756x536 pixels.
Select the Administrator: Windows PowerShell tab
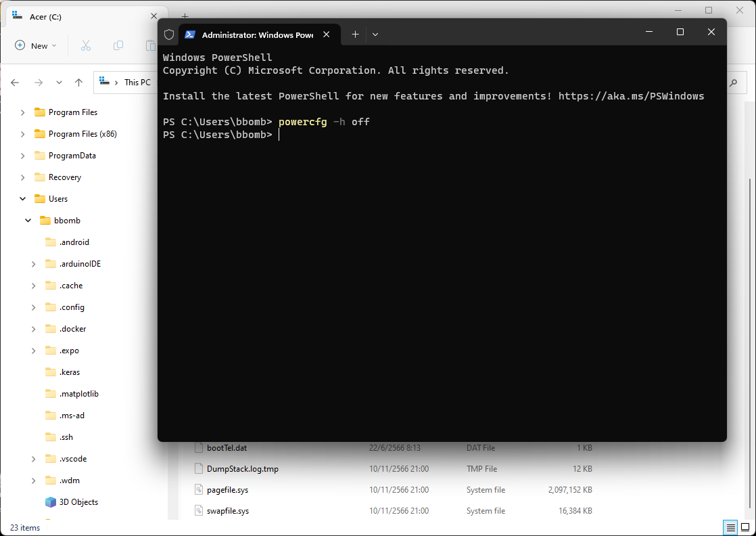coord(256,35)
